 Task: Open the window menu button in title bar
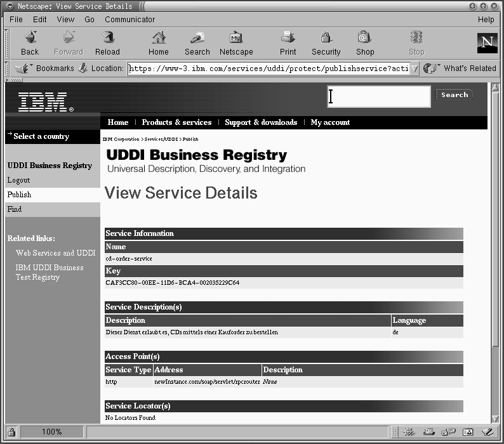(10, 6)
